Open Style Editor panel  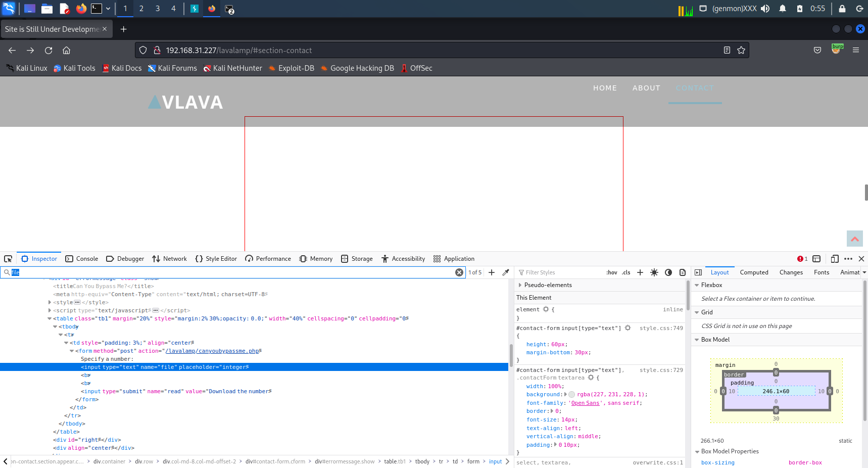[x=216, y=259]
